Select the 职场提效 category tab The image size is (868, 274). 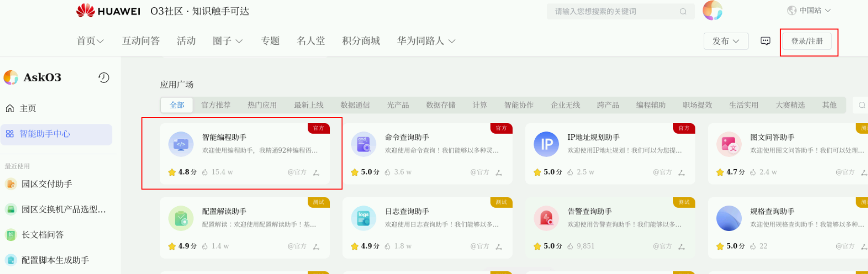(x=698, y=105)
